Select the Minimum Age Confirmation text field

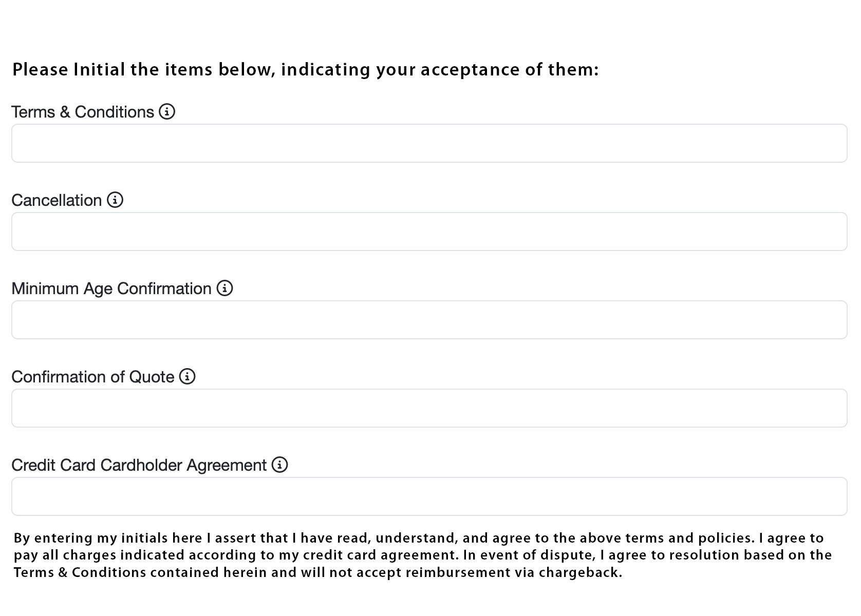(x=429, y=320)
